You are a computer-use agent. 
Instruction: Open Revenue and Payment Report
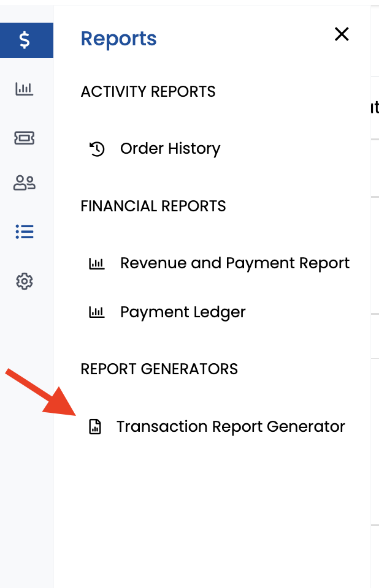[x=235, y=263]
